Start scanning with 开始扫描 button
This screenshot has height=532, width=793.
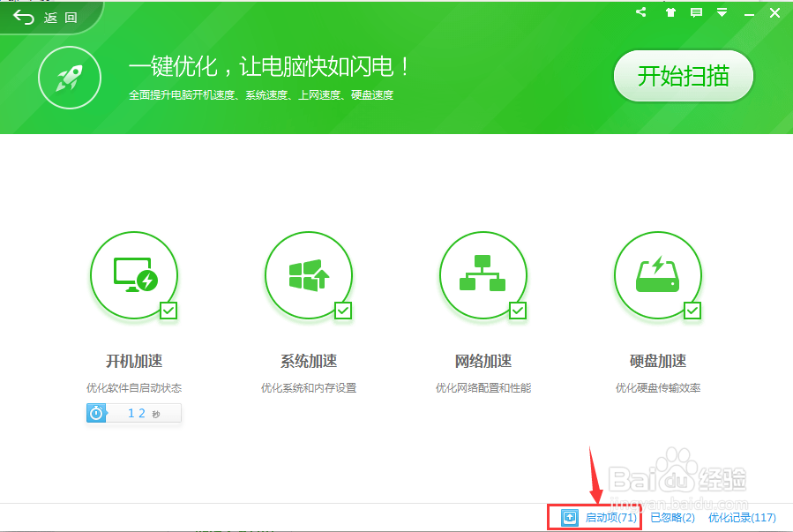point(684,76)
